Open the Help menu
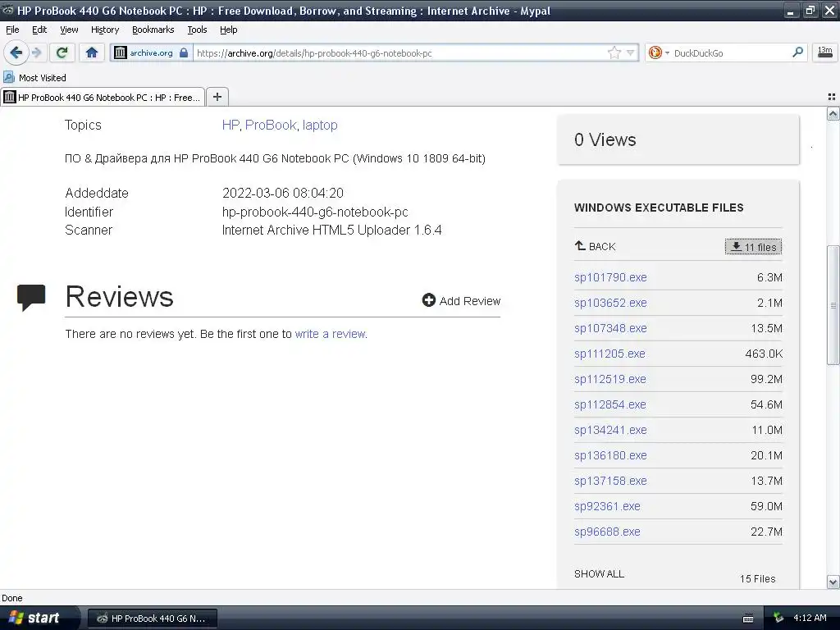The width and height of the screenshot is (840, 630). (x=228, y=30)
